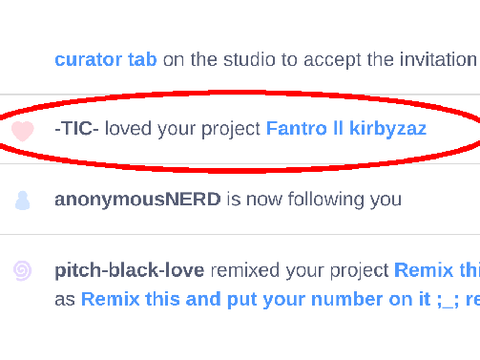Click the word 'kirbyzaz' in the project link
This screenshot has width=480, height=360.
click(x=388, y=129)
